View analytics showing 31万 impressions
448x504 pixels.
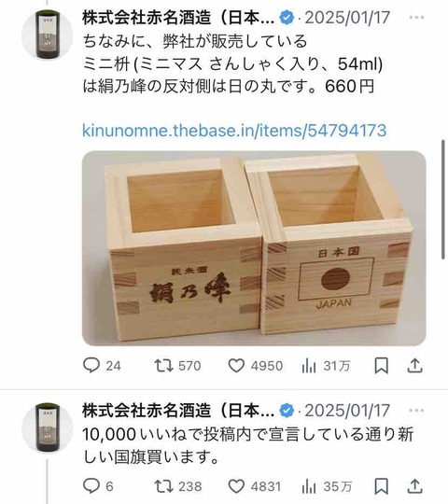326,366
